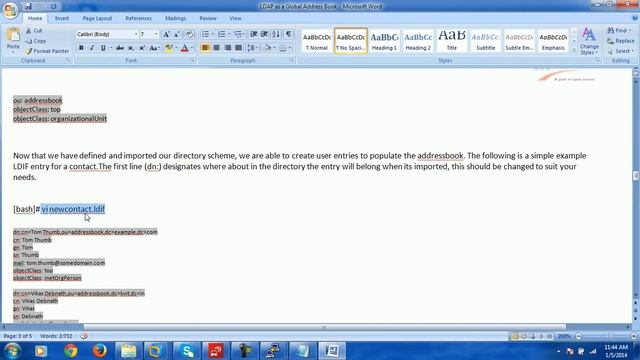Align text left
Image resolution: width=640 pixels, height=360 pixels.
[205, 48]
